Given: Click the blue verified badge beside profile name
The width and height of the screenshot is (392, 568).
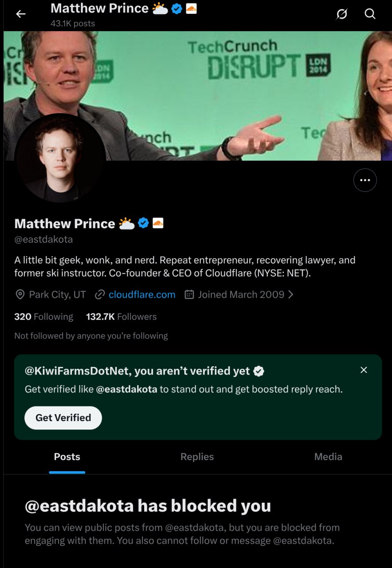Looking at the screenshot, I should point(143,223).
